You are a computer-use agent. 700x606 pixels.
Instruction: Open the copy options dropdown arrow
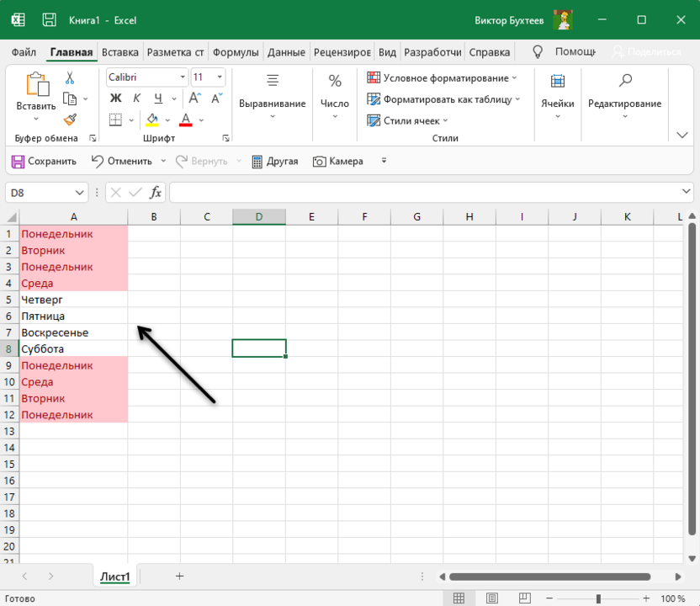pos(86,99)
